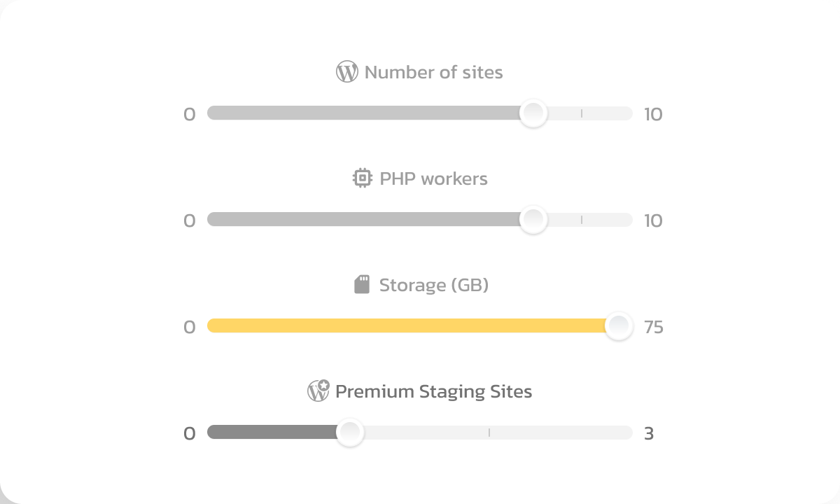Click the Number of sites slider handle
This screenshot has width=840, height=504.
[533, 113]
